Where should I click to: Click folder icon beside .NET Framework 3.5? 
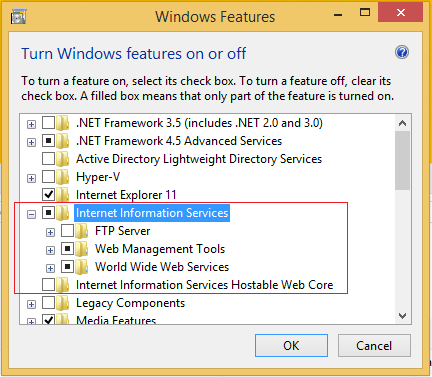(x=62, y=123)
